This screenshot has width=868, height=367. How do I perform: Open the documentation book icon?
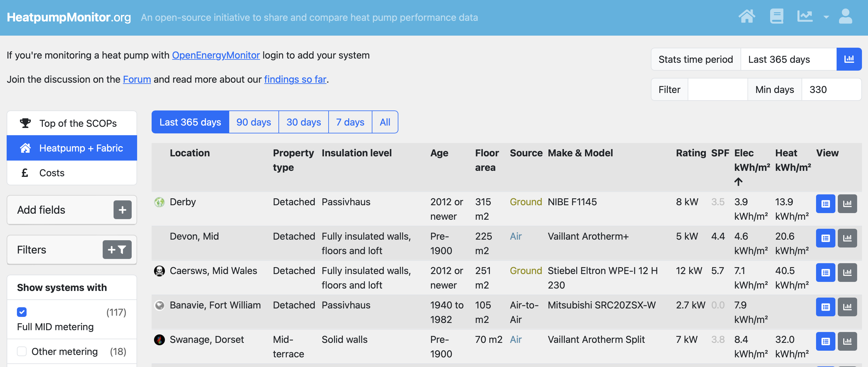pyautogui.click(x=776, y=16)
